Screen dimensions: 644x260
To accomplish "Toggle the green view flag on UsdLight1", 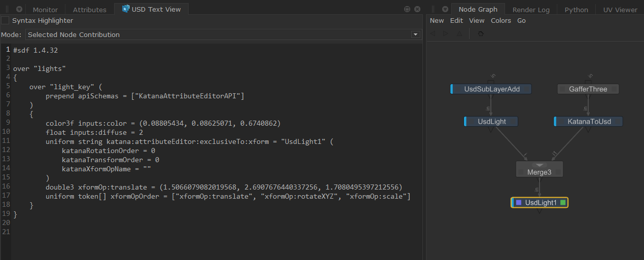I will click(563, 203).
